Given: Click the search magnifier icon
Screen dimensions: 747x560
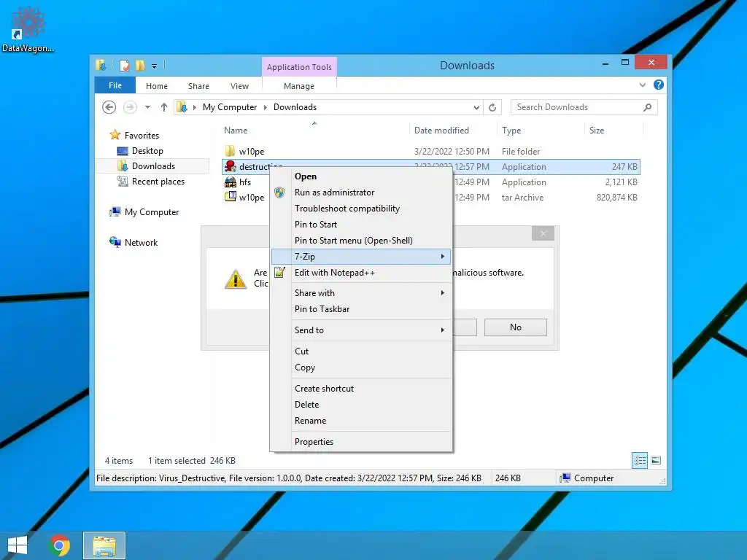Looking at the screenshot, I should (647, 107).
